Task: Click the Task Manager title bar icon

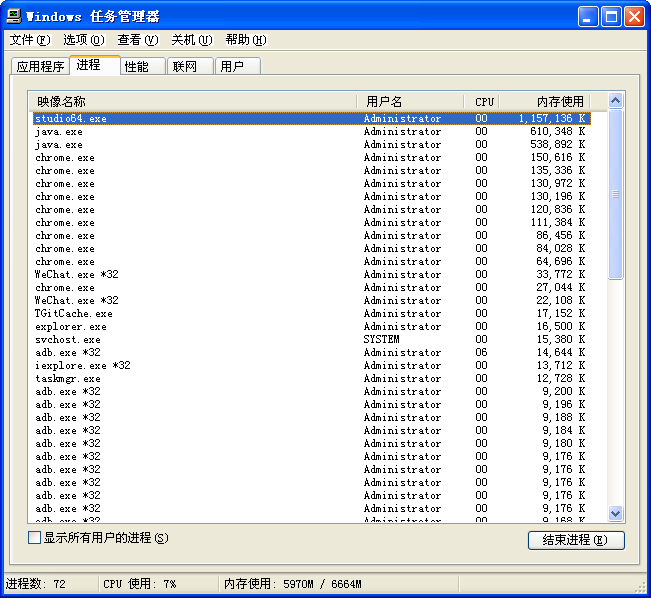Action: point(14,16)
